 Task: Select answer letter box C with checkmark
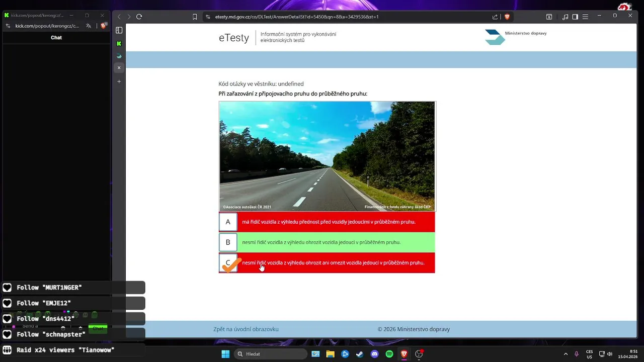pyautogui.click(x=228, y=262)
